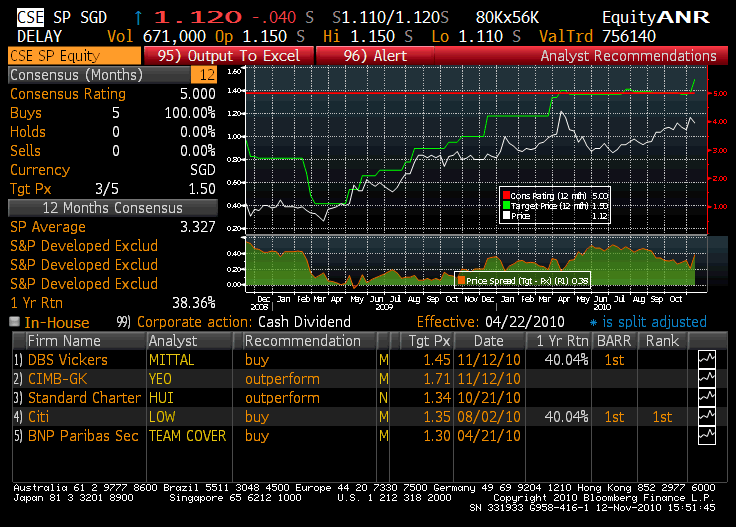This screenshot has height=527, width=736.
Task: Click the 1 Yr Rtn label
Action: [37, 303]
